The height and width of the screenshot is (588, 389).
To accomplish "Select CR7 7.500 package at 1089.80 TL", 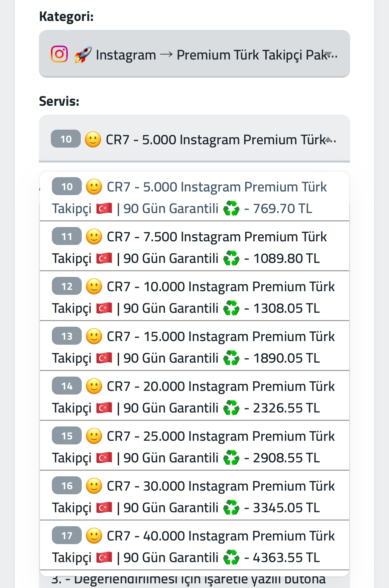I will coord(194,246).
